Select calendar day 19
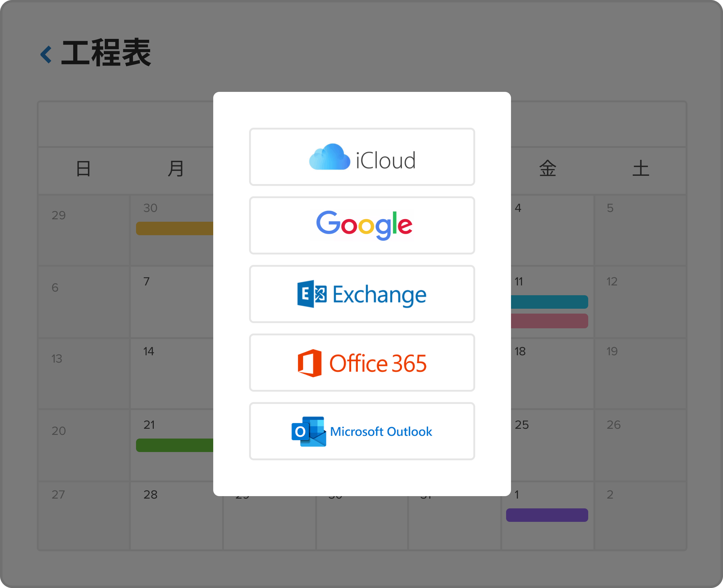 pos(612,351)
